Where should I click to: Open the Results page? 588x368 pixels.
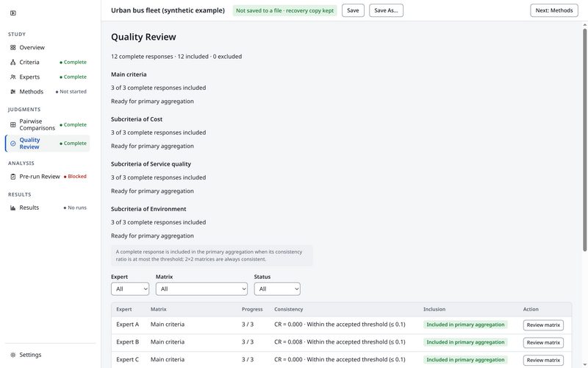click(48, 208)
